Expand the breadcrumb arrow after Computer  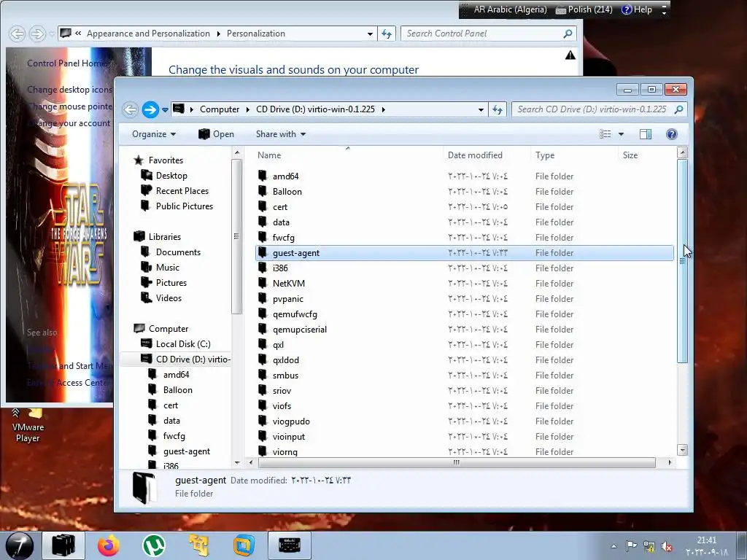(248, 109)
